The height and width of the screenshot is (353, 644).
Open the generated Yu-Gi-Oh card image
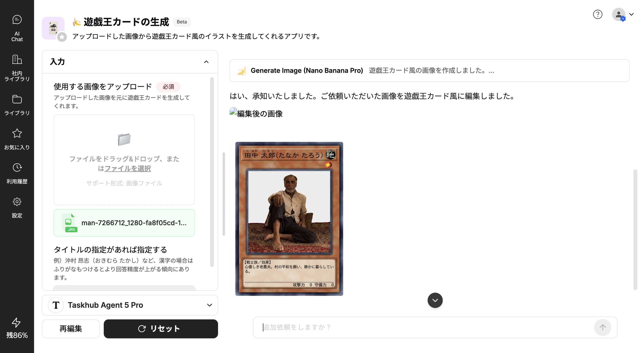[289, 219]
